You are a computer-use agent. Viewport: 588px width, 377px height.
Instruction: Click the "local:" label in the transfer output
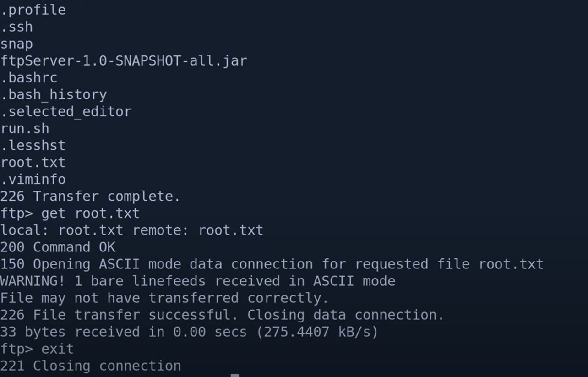[x=25, y=230]
